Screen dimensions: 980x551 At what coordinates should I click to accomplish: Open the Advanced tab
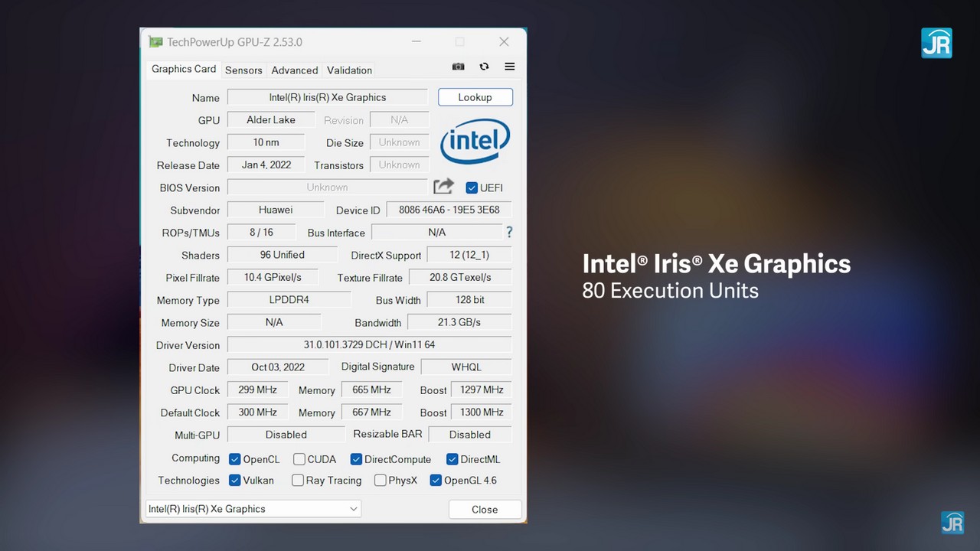(294, 70)
